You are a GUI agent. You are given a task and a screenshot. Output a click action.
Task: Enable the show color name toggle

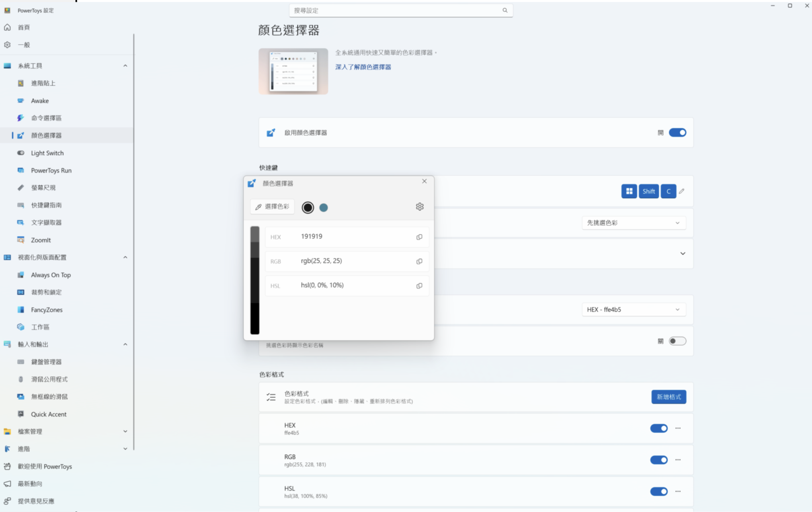coord(677,341)
